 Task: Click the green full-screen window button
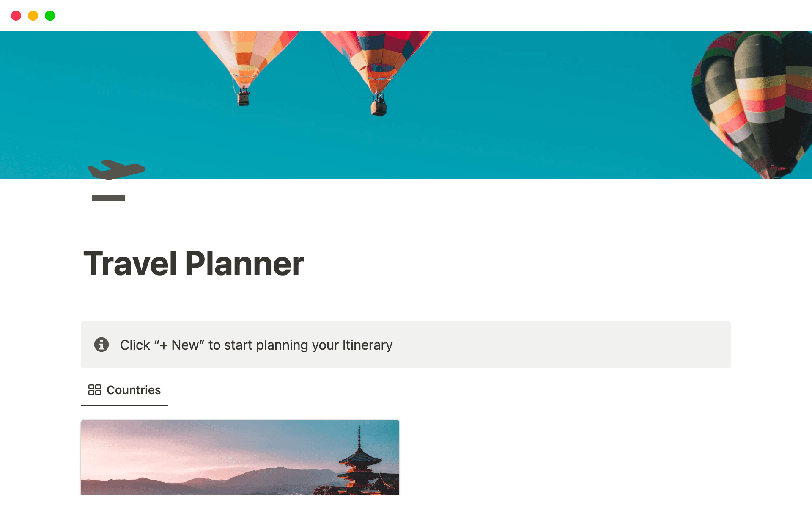click(x=50, y=16)
